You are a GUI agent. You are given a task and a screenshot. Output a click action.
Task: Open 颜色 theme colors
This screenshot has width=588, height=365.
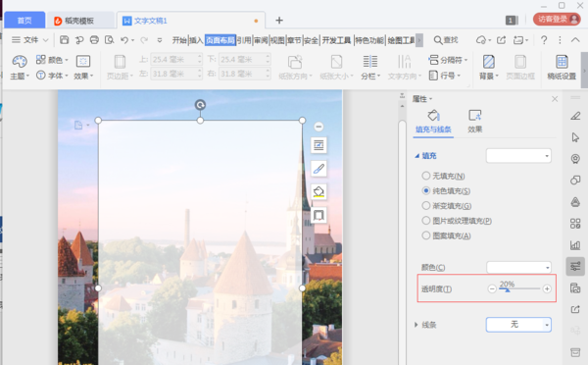[52, 60]
